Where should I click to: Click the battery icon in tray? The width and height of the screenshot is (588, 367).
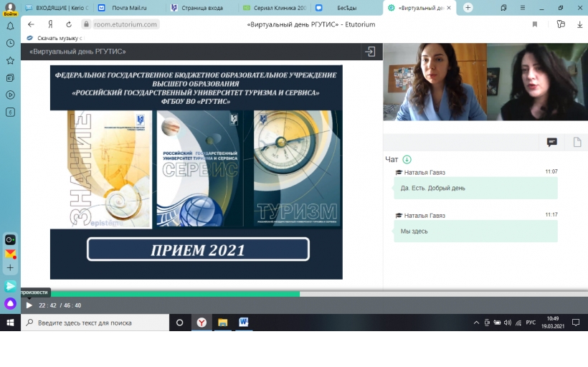click(497, 323)
